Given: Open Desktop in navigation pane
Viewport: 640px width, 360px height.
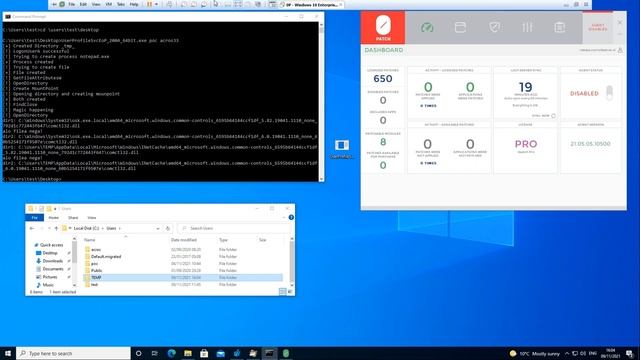Looking at the screenshot, I should pyautogui.click(x=50, y=253).
